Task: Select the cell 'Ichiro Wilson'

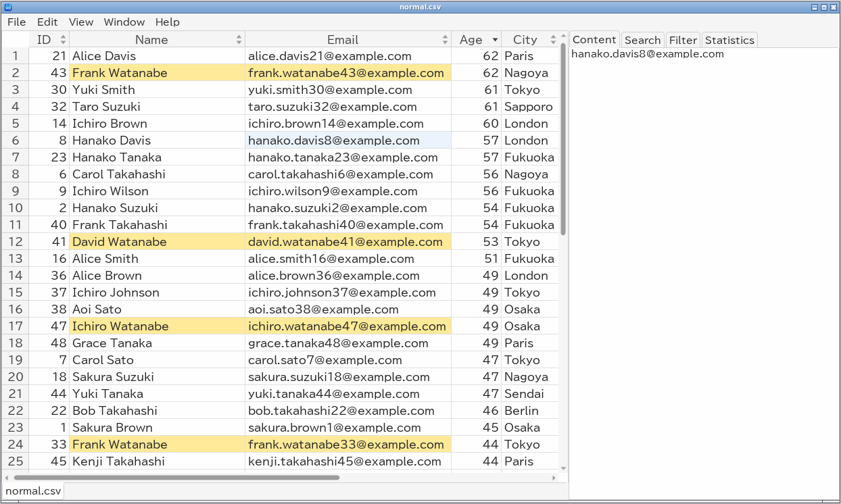Action: (x=157, y=191)
